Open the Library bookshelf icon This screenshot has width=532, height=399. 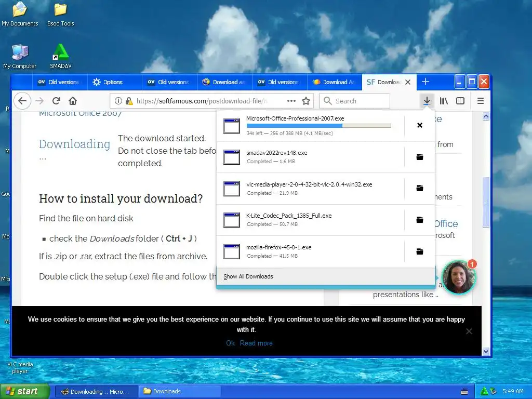[444, 101]
